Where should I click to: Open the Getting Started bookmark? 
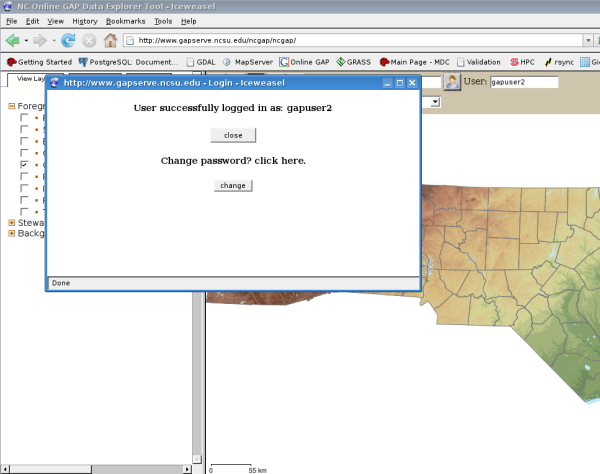[x=39, y=62]
